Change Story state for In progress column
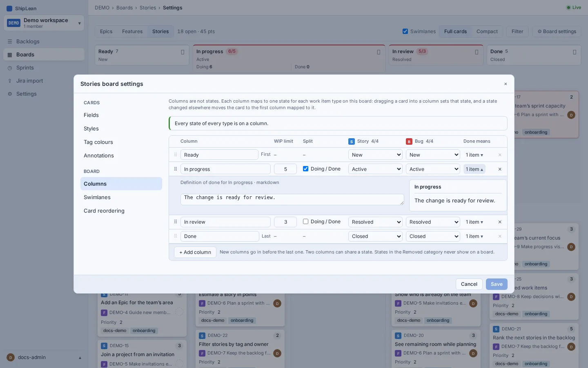Image resolution: width=588 pixels, height=368 pixels. 375,169
